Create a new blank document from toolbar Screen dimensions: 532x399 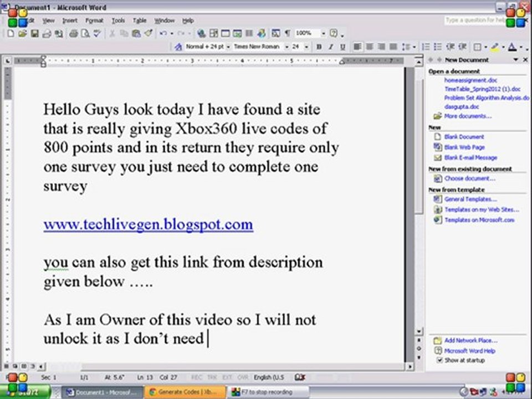(x=11, y=33)
